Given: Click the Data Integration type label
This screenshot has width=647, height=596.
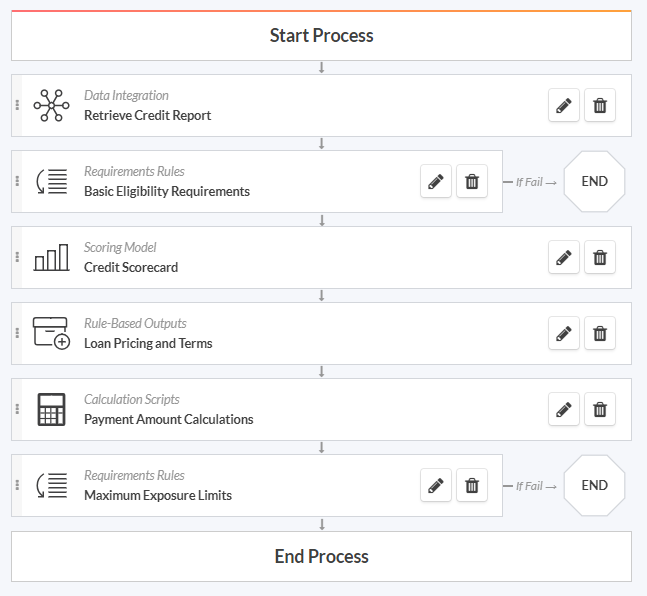Looking at the screenshot, I should coord(126,95).
